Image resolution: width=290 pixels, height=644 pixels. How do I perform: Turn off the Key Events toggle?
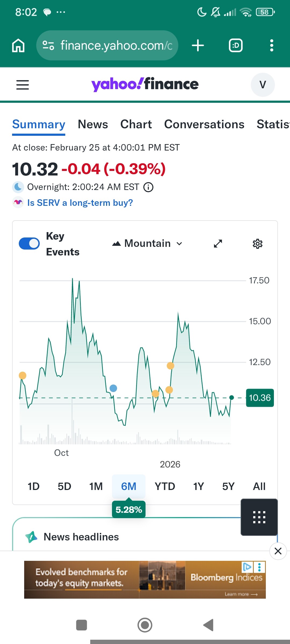tap(29, 244)
